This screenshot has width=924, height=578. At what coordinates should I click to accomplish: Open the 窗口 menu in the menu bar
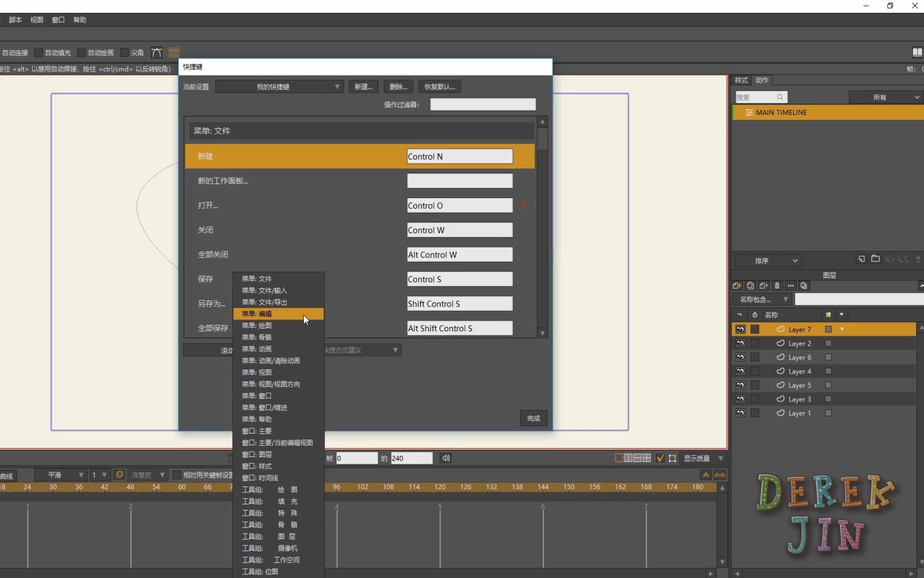pyautogui.click(x=58, y=20)
